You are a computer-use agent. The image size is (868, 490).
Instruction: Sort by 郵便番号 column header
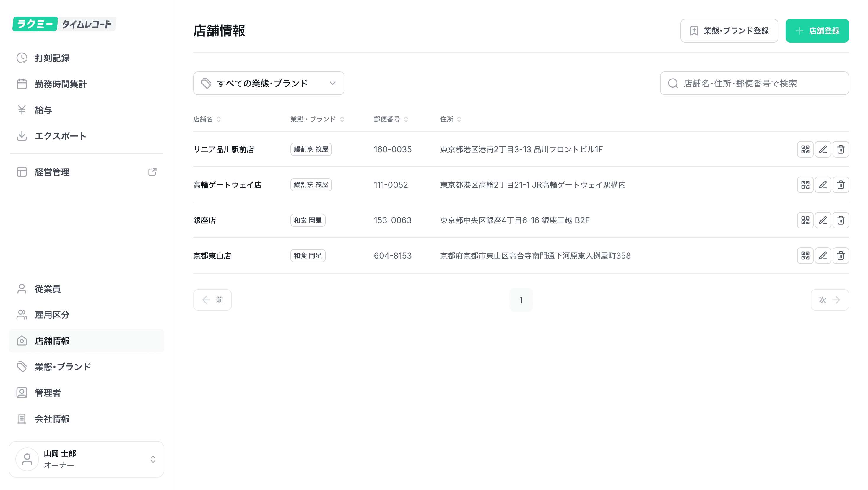pos(406,119)
